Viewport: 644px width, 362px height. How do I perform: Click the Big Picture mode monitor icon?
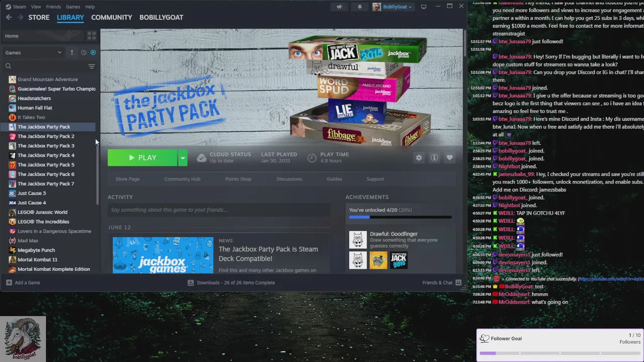coord(424,7)
